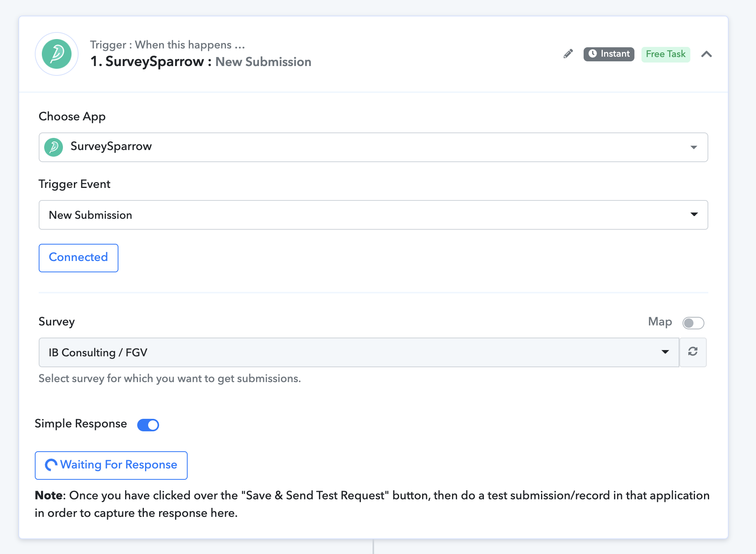The width and height of the screenshot is (756, 554).
Task: Open the Survey dropdown arrow
Action: (665, 352)
